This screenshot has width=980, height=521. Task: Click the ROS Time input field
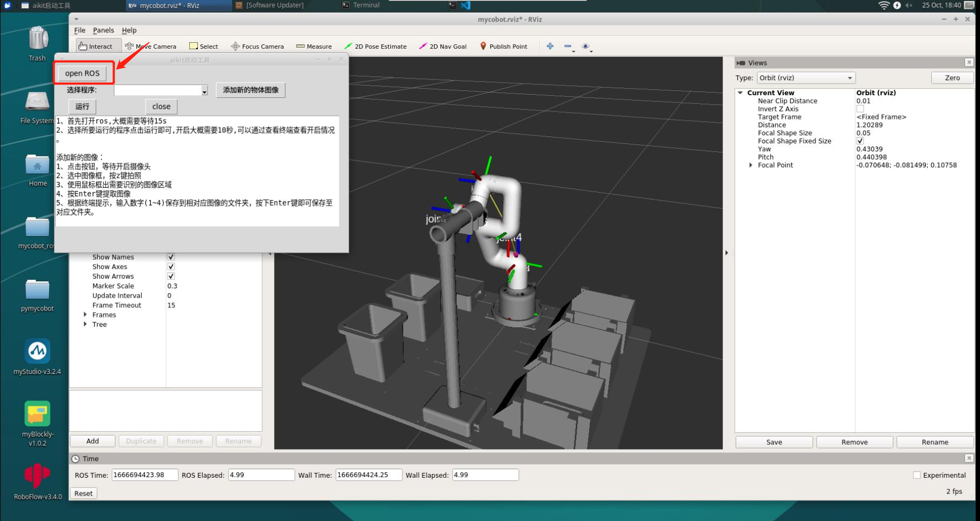[144, 475]
